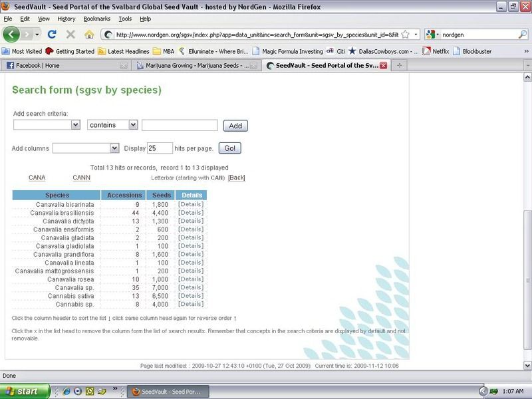
Task: Click the CANA letterbar link
Action: click(x=37, y=178)
